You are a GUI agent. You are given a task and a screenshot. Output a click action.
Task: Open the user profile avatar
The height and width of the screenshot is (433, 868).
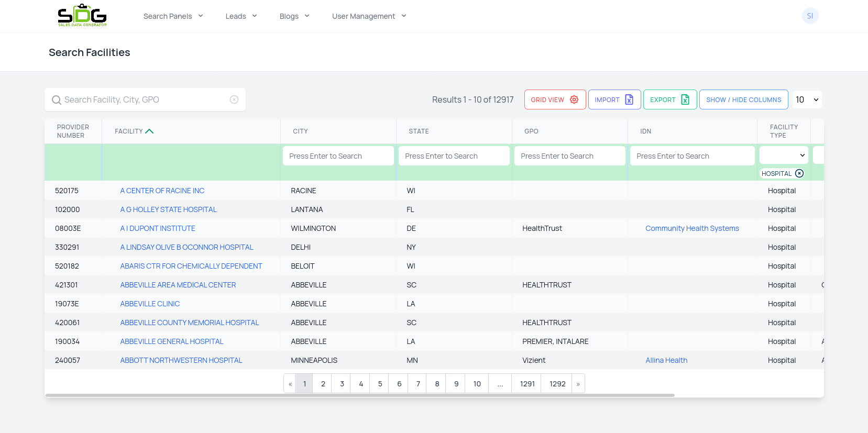[810, 16]
